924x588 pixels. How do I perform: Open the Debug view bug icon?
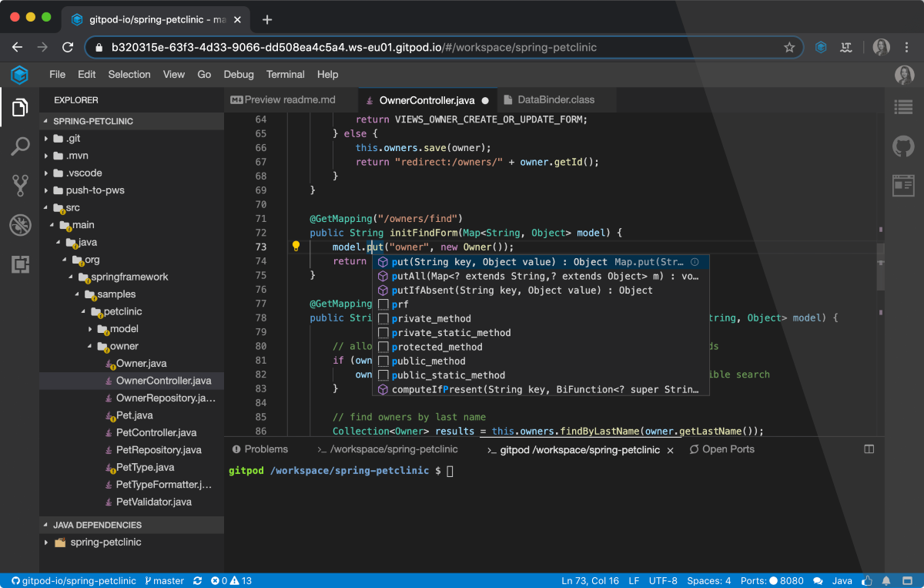[x=20, y=225]
